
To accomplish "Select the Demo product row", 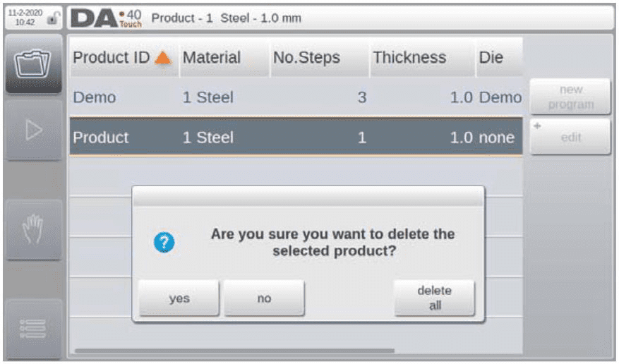I will [296, 97].
